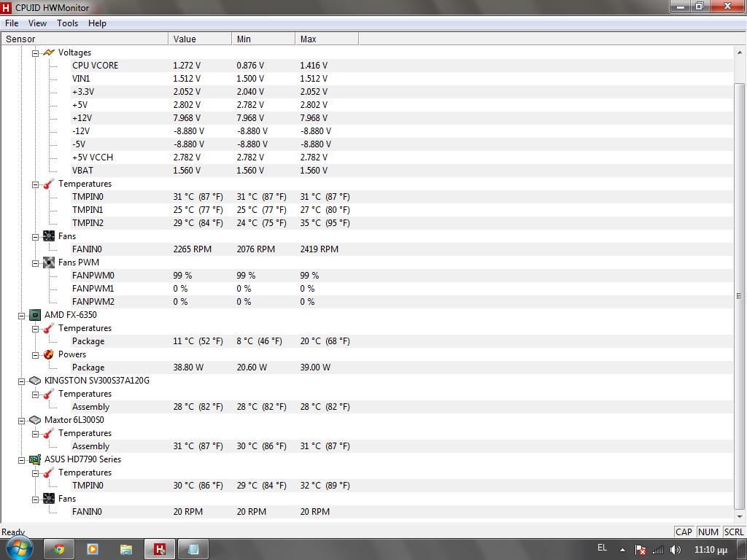Click the Max column header
The width and height of the screenshot is (747, 560).
pos(327,39)
